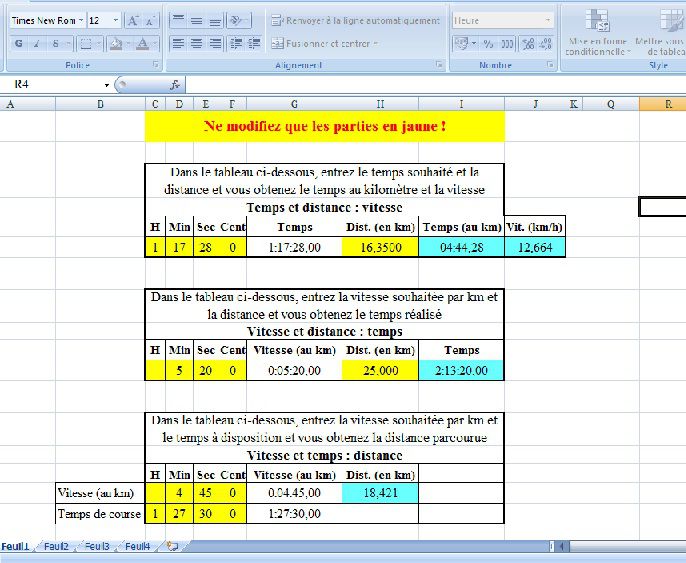Click Renvoyer à la ligne automatiquement

(x=356, y=21)
